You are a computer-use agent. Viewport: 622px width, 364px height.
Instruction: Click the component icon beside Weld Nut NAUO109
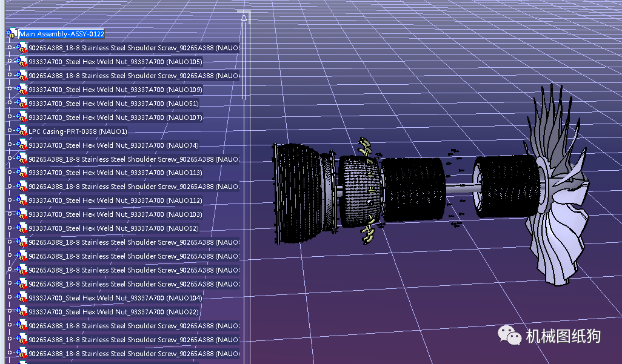21,89
